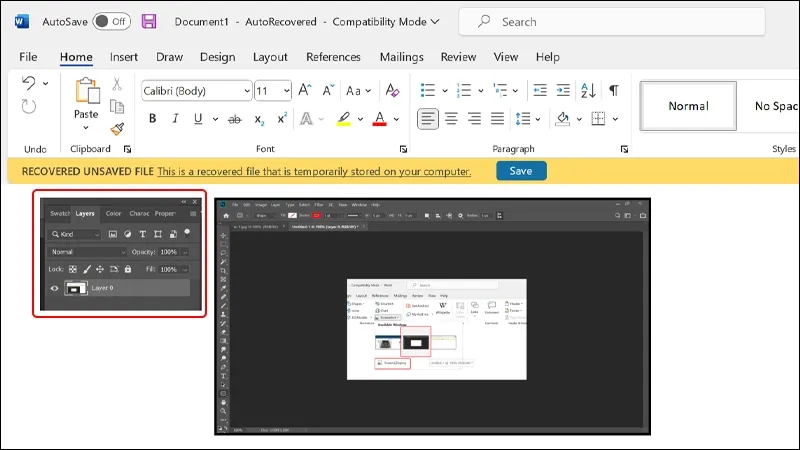Expand the Paste options arrow

coord(86,129)
